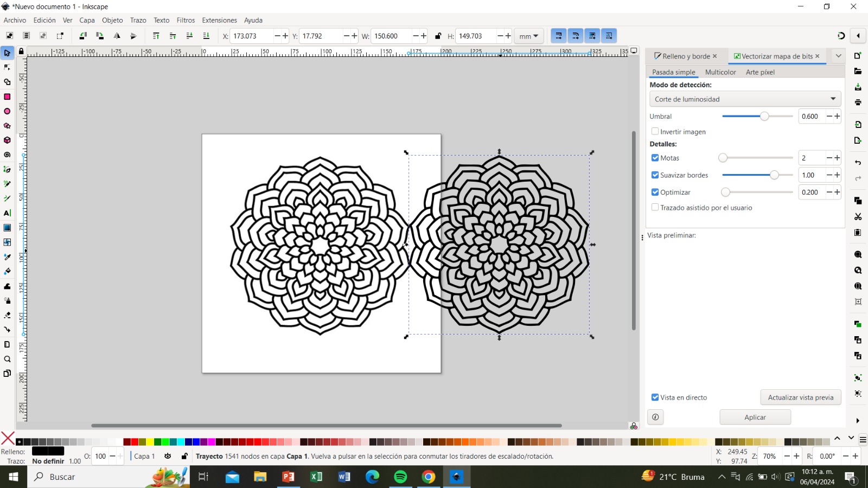This screenshot has width=868, height=488.
Task: Lower selection to bottom icon
Action: (x=206, y=36)
